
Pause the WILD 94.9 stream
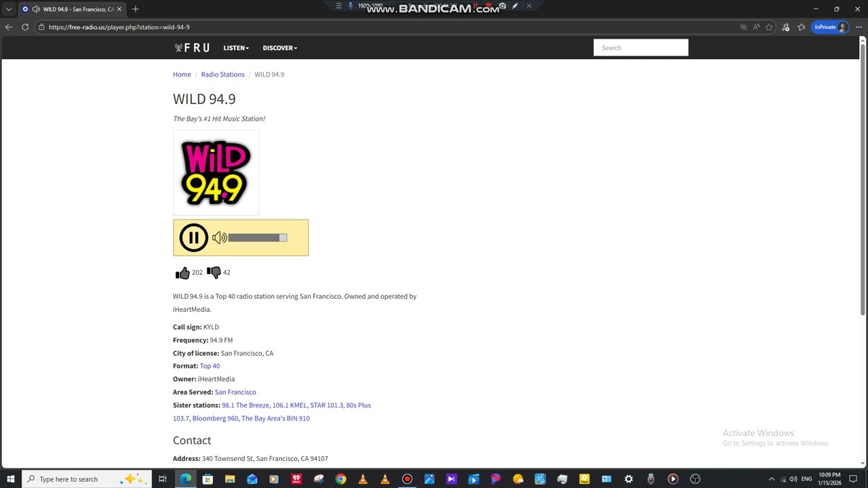193,237
